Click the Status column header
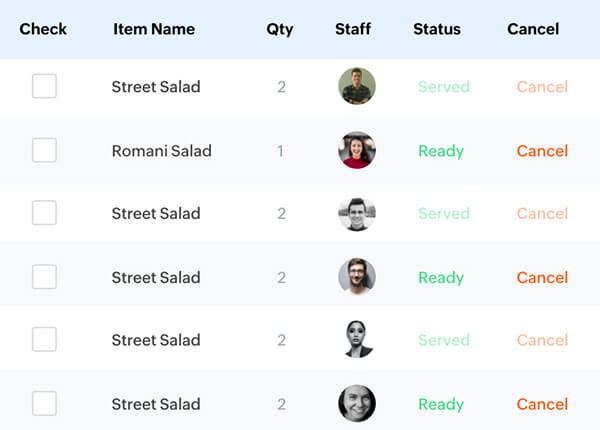The height and width of the screenshot is (430, 600). (437, 29)
